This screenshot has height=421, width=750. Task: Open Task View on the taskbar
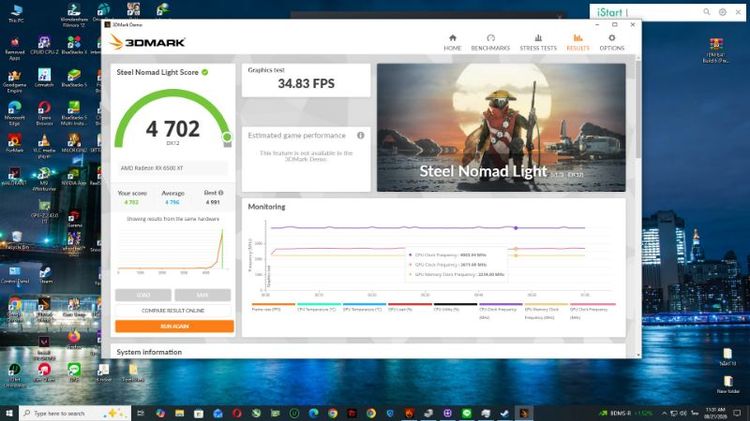[141, 413]
